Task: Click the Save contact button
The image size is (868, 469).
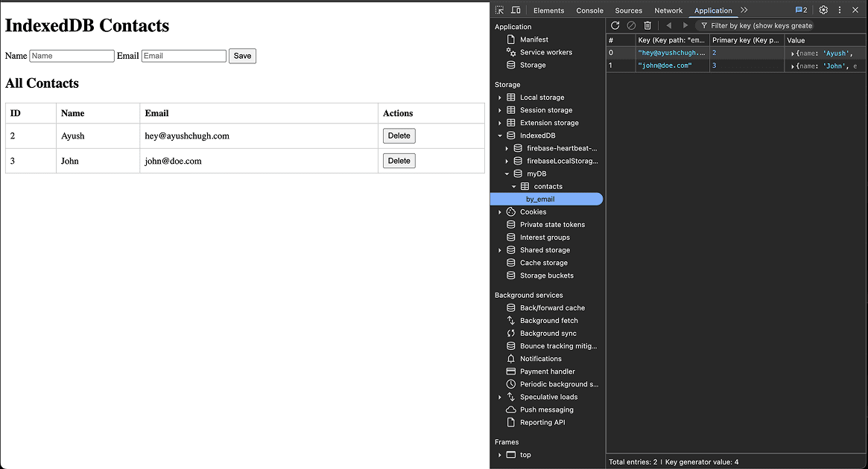Action: click(243, 56)
